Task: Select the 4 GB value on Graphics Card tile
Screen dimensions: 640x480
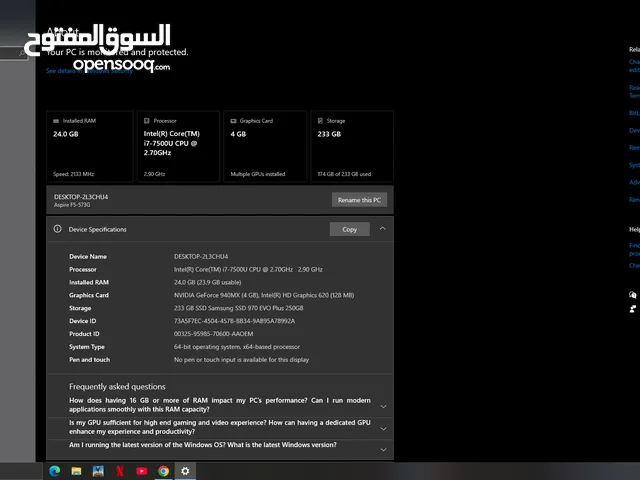Action: (x=238, y=134)
